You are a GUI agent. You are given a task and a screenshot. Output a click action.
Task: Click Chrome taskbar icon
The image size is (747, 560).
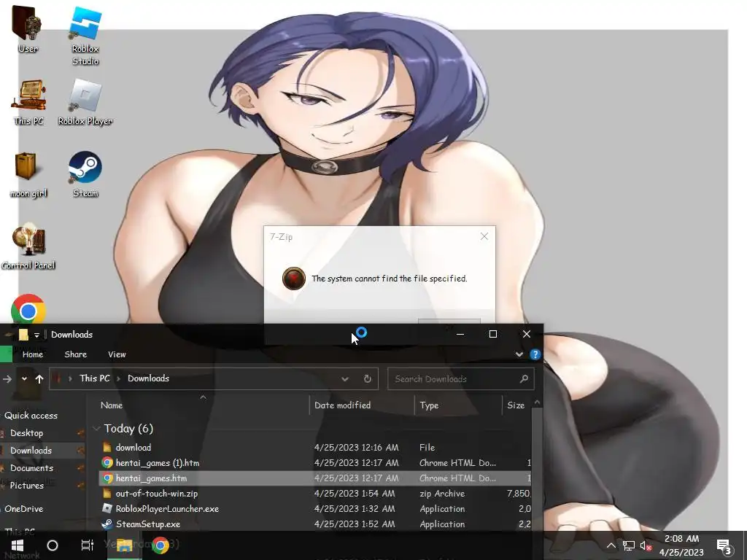point(160,545)
